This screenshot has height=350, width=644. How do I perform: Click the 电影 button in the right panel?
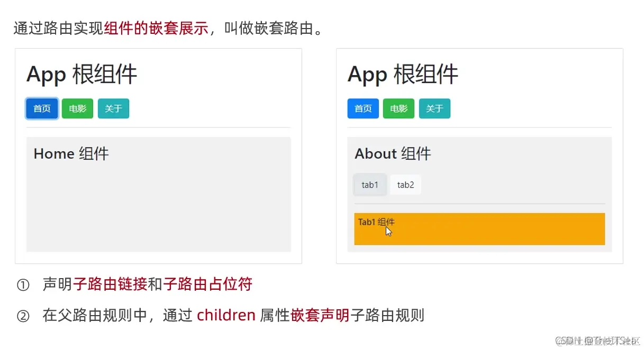[x=398, y=108]
